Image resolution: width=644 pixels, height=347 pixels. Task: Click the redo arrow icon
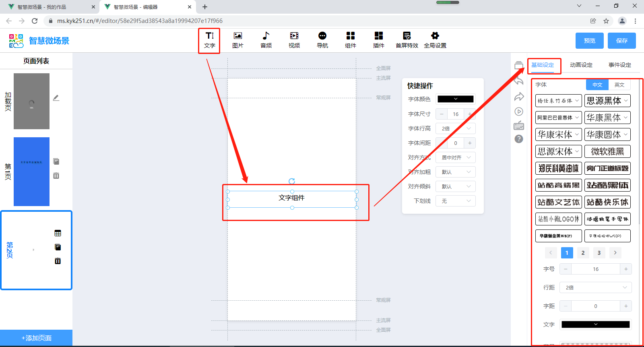point(519,97)
